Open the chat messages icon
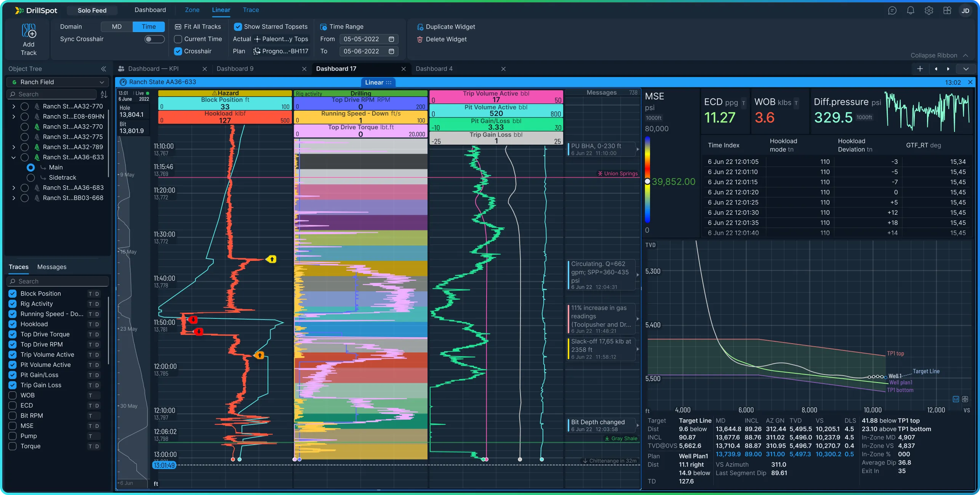Screen dimensions: 980x495 click(x=892, y=11)
